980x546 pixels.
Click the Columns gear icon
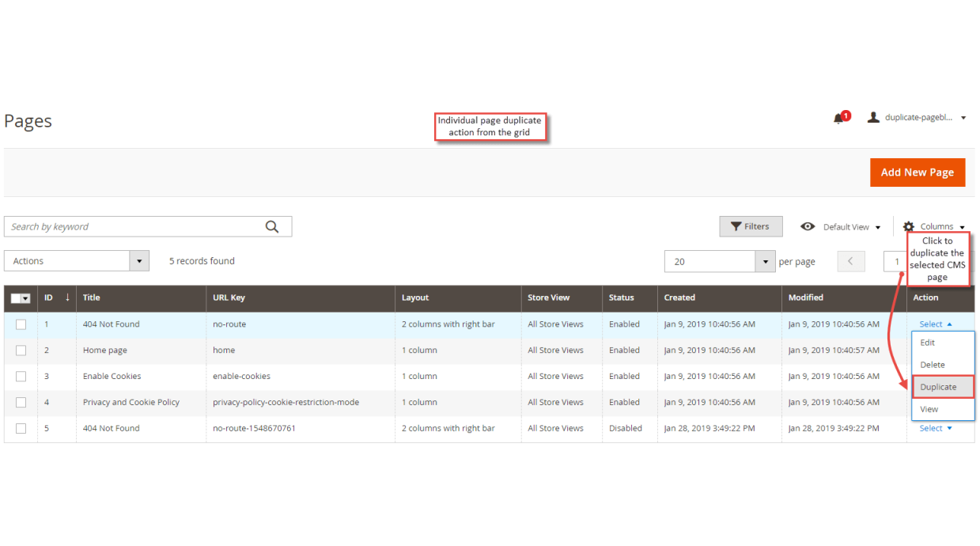coord(911,226)
